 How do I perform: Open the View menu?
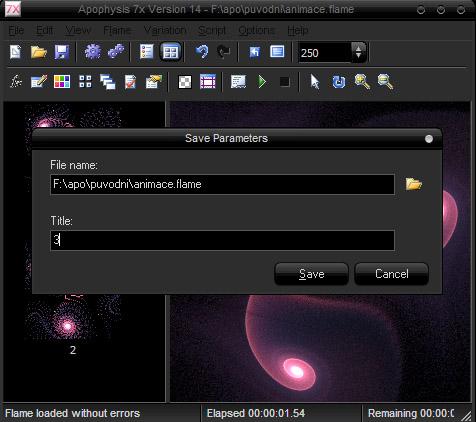[78, 31]
